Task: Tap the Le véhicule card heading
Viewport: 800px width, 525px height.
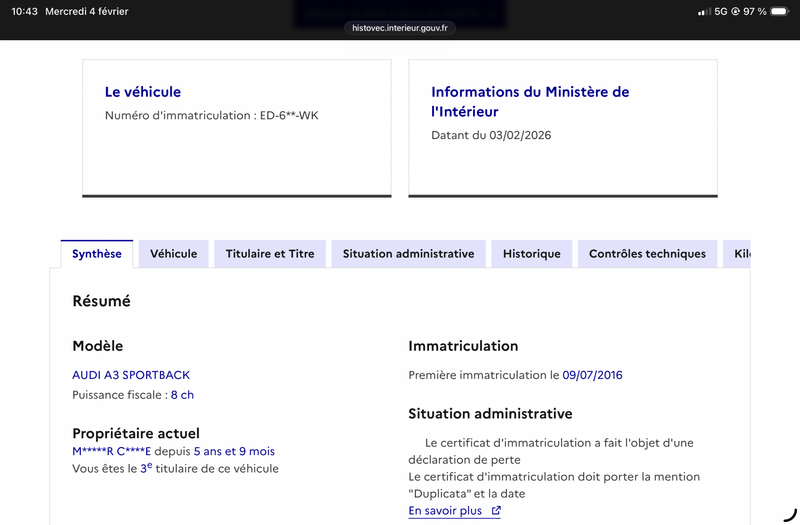Action: coord(143,92)
